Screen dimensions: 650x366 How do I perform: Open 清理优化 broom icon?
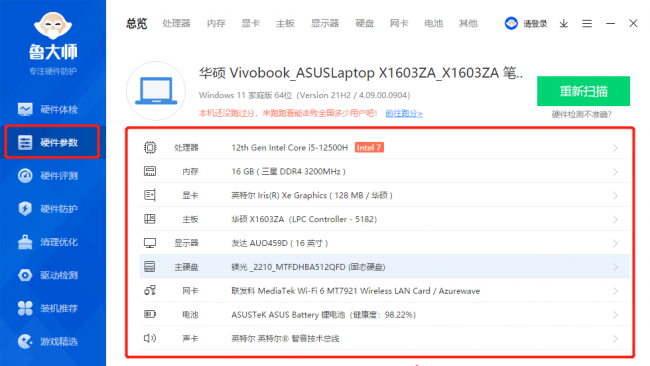[25, 242]
